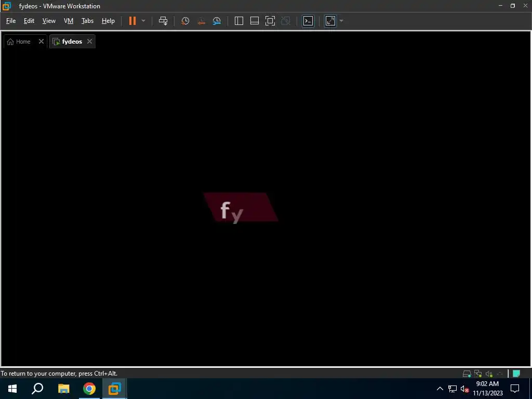Show hidden system tray icons
Image resolution: width=532 pixels, height=399 pixels.
440,389
